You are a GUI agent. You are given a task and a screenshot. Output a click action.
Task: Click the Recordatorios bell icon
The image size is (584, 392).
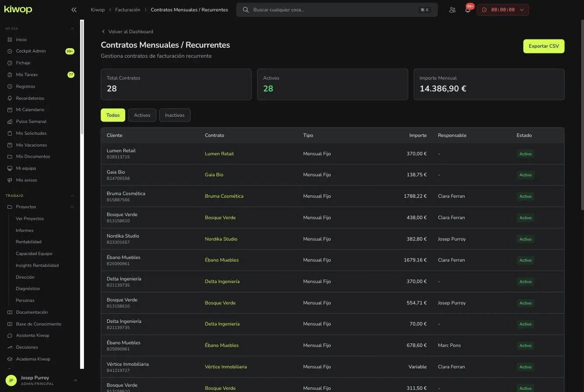(x=10, y=98)
